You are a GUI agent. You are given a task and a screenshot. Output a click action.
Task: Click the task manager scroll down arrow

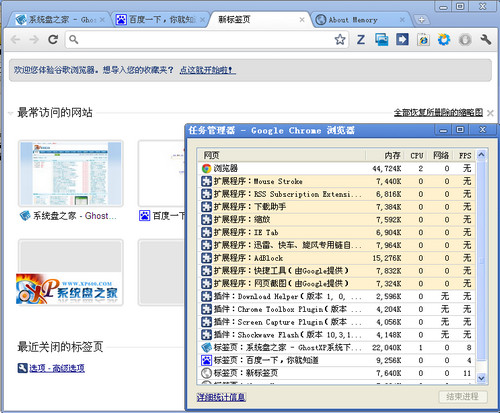click(481, 378)
